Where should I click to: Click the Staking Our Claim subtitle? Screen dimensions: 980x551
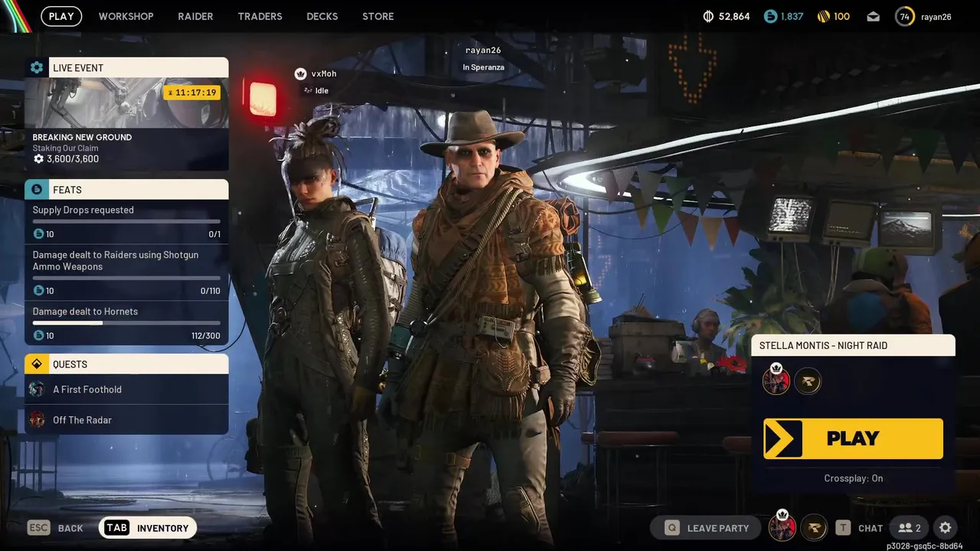coord(65,148)
